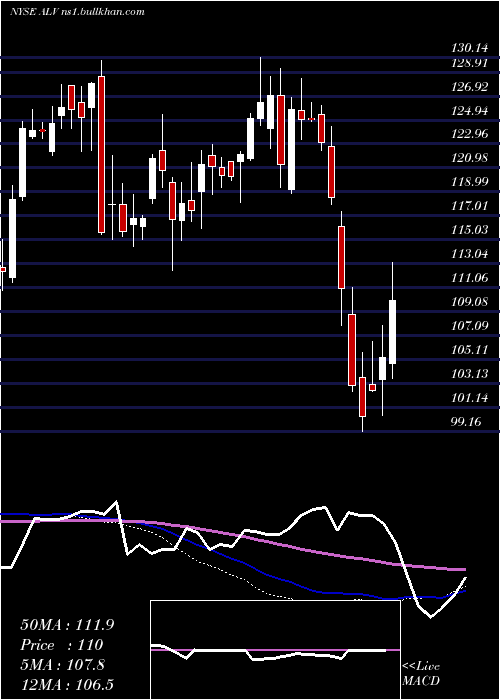
Task: Click the last white candlestick near 109
Action: click(x=393, y=321)
